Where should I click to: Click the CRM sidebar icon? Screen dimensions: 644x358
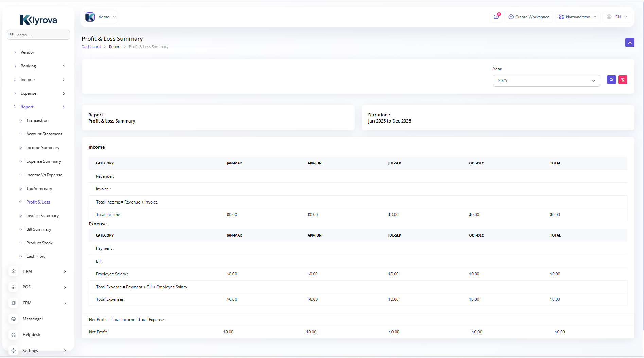coord(14,303)
